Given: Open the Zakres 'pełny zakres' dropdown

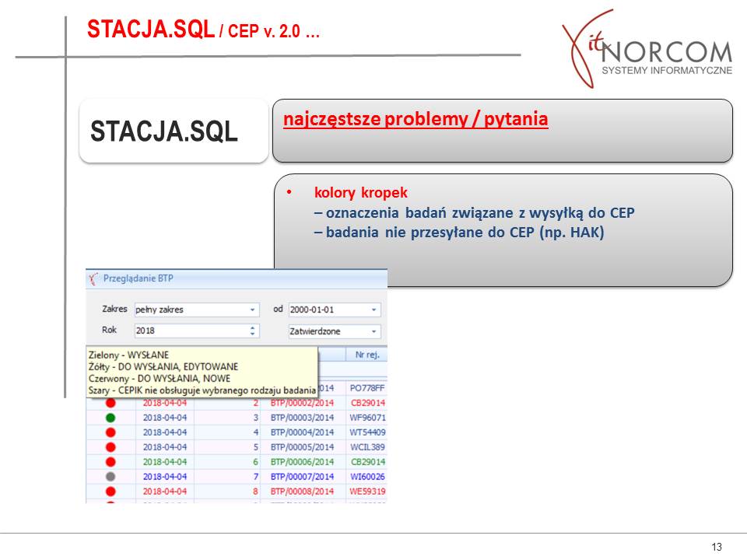Looking at the screenshot, I should point(252,310).
